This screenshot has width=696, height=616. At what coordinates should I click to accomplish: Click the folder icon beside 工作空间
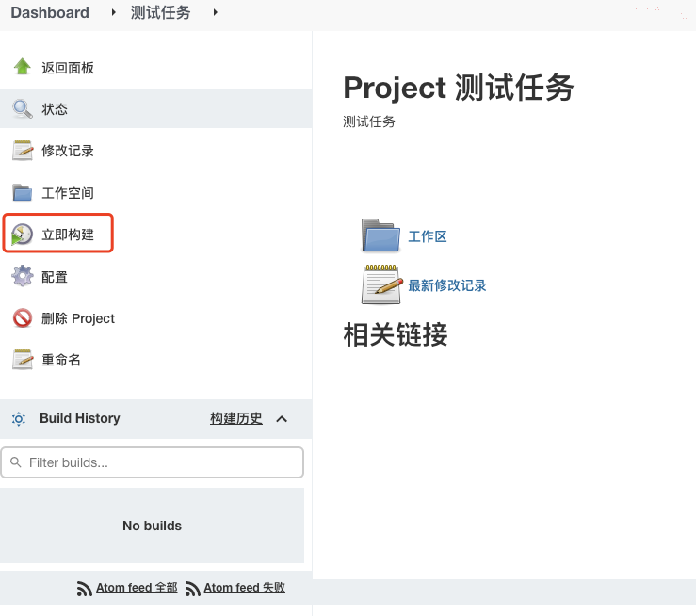coord(23,192)
